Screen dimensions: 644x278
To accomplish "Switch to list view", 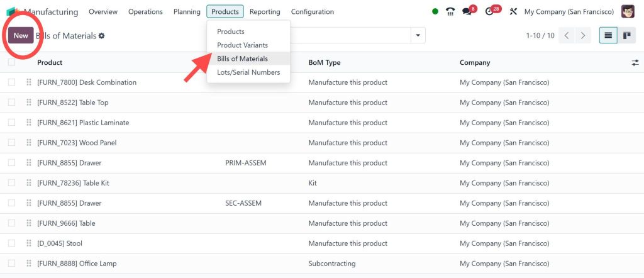I will (608, 36).
